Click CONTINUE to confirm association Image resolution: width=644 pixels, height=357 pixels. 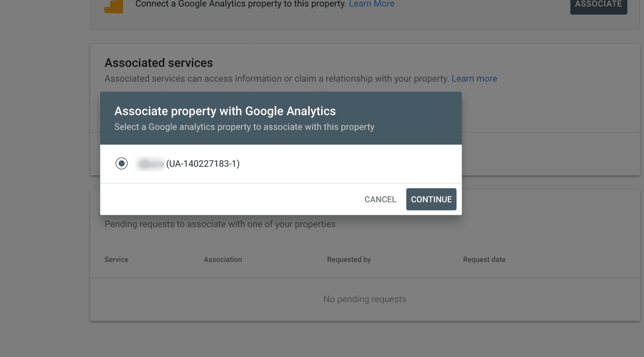tap(431, 199)
